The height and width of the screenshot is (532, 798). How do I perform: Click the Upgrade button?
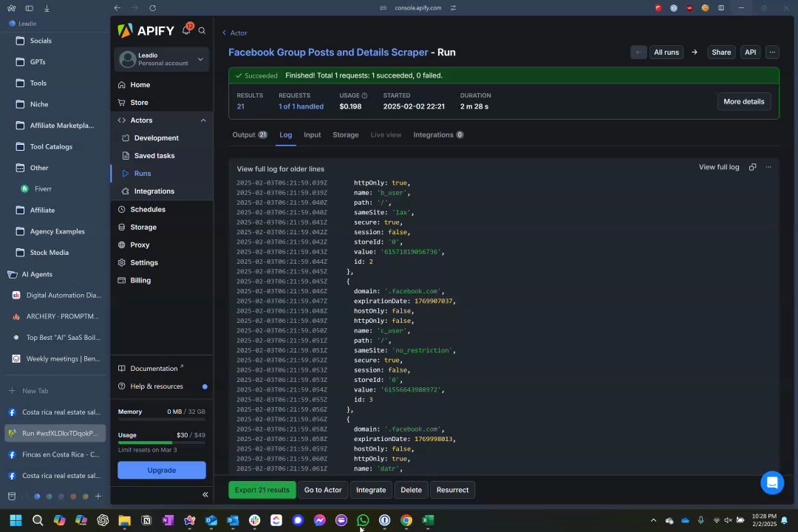162,470
